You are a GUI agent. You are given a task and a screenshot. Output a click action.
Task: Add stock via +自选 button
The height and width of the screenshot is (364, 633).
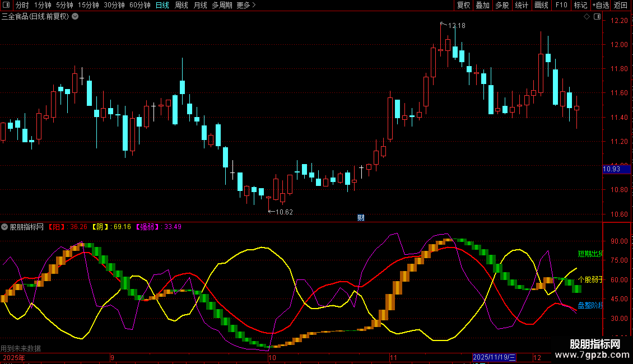[x=601, y=5]
